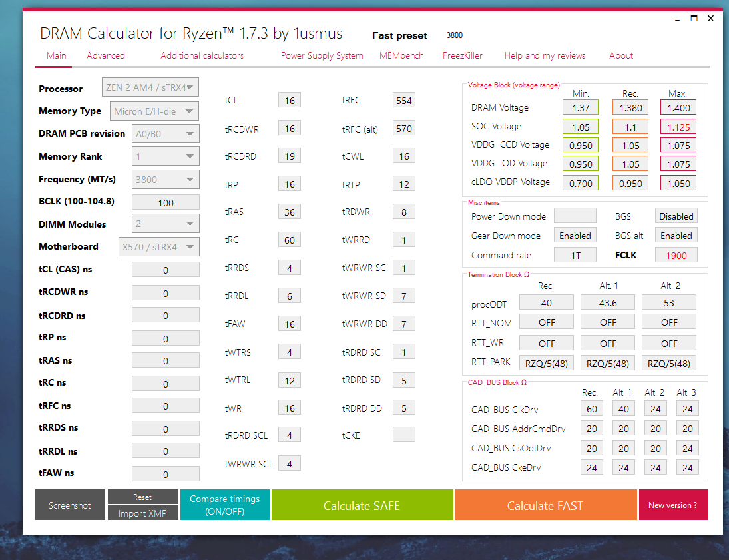Click the tCL value 16

pyautogui.click(x=290, y=100)
